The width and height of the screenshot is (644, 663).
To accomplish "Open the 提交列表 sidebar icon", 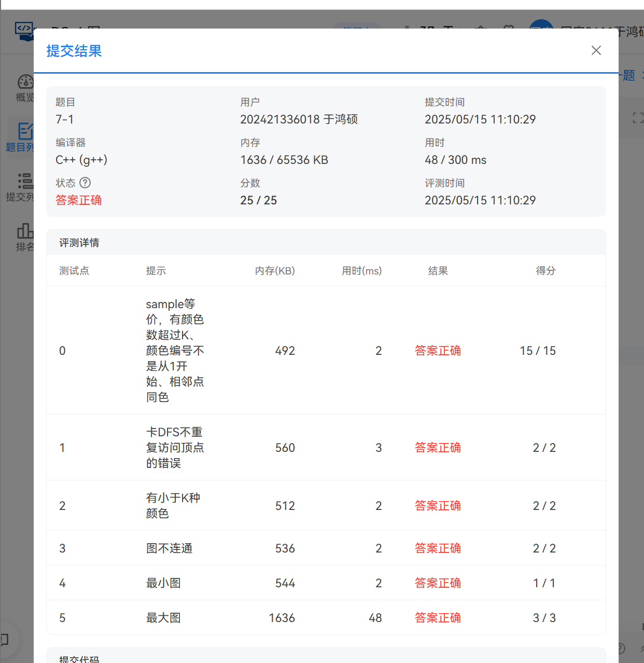I will tap(24, 181).
